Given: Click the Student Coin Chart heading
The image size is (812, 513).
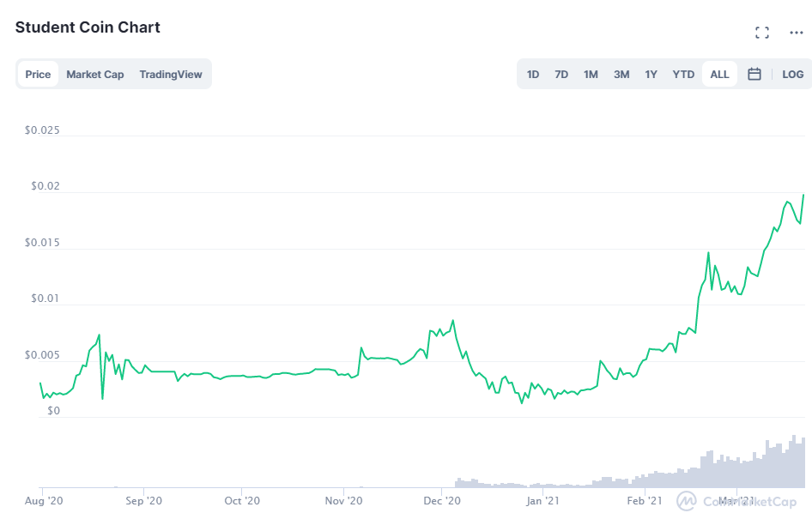Looking at the screenshot, I should coord(88,27).
